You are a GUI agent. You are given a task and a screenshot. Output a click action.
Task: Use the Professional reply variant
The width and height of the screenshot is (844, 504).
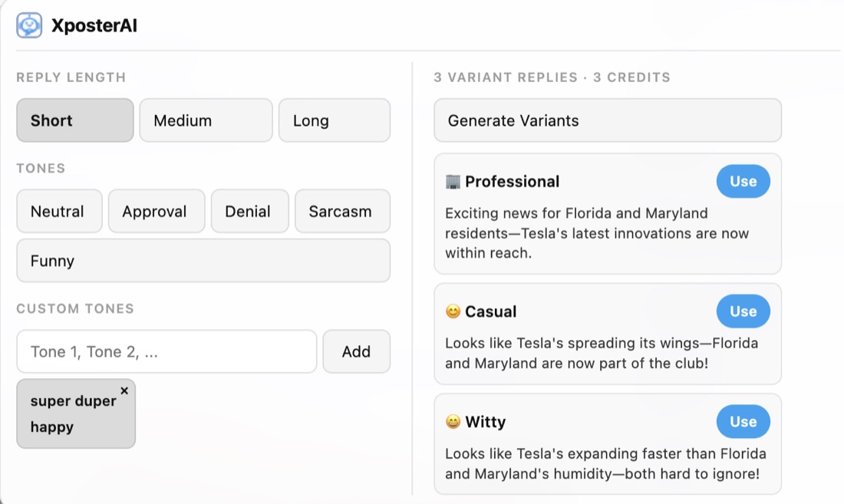(x=743, y=181)
